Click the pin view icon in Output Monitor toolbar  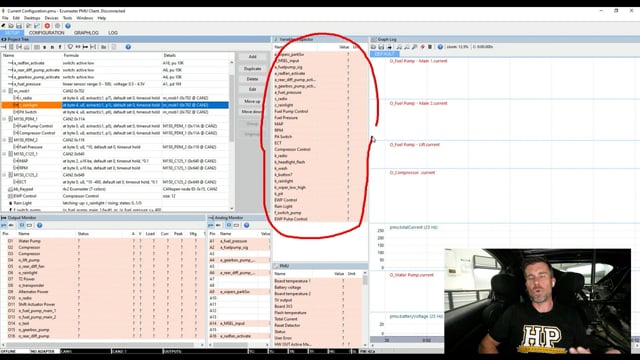[4, 225]
